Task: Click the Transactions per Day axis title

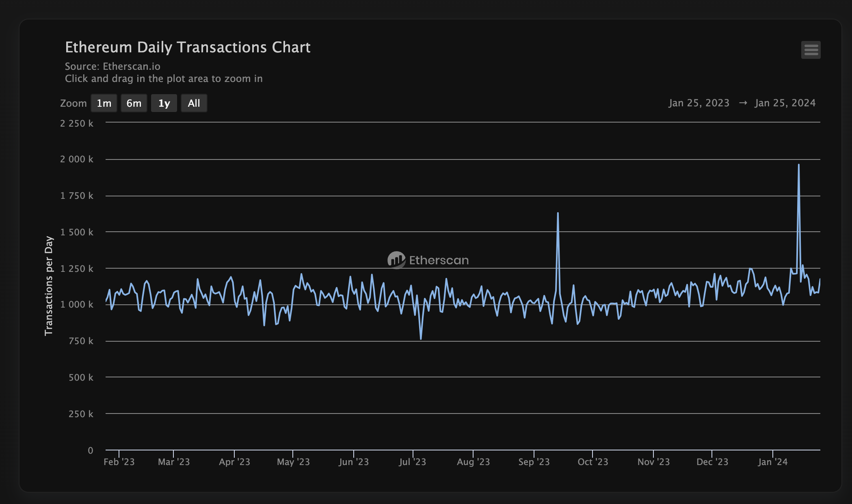Action: point(49,286)
